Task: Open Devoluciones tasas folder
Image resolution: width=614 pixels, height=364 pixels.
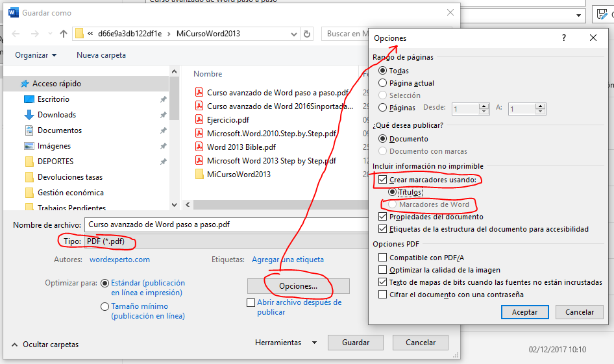Action: coord(69,177)
